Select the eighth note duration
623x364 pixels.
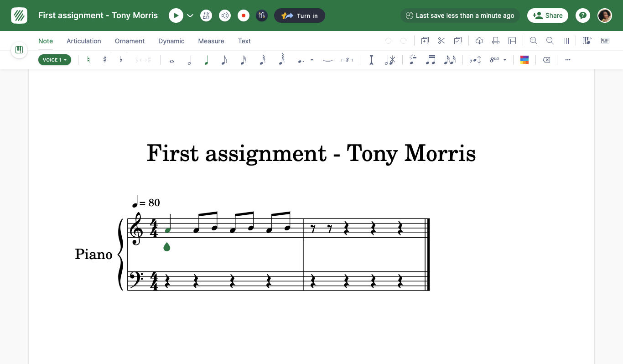click(224, 60)
